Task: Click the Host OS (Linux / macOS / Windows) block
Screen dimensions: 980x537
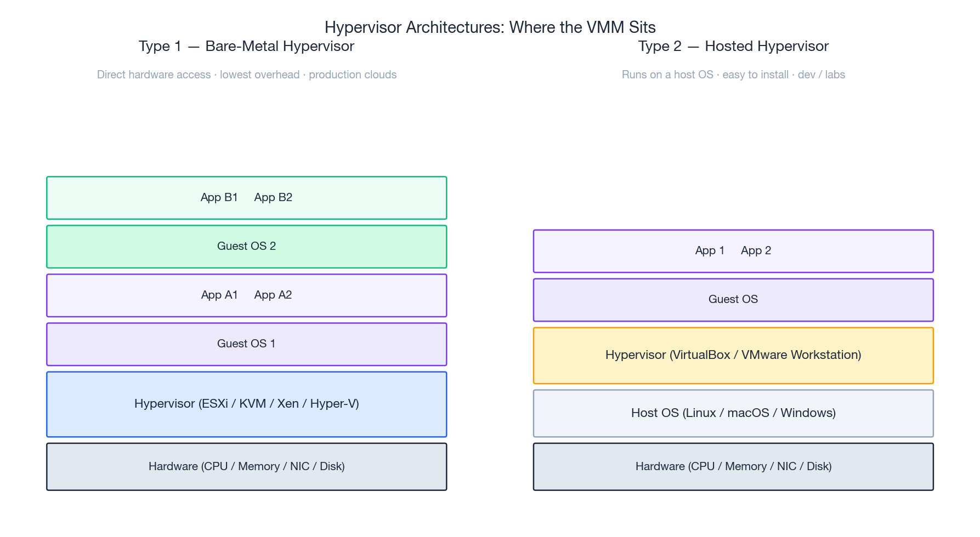Action: 733,413
